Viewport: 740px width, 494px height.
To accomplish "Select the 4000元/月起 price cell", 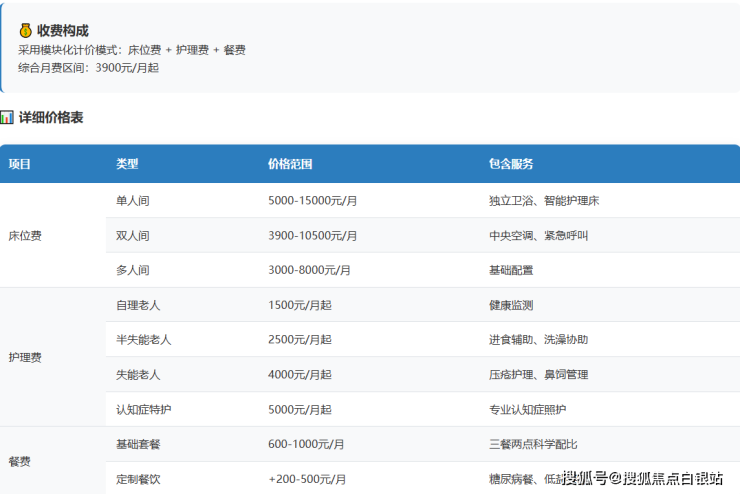I will tap(300, 375).
